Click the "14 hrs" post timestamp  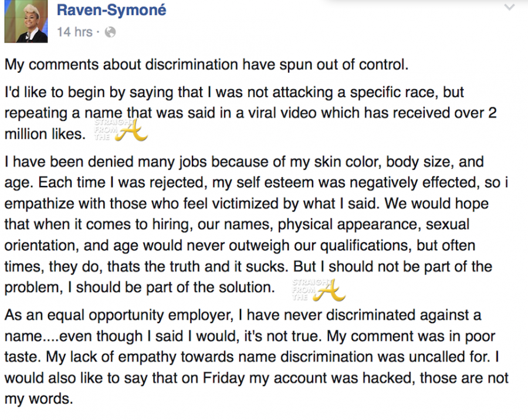(x=75, y=32)
